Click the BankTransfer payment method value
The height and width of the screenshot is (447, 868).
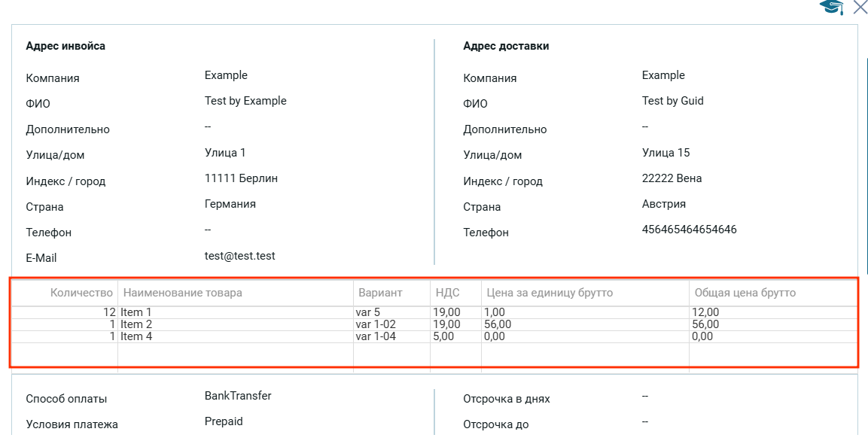tap(238, 396)
